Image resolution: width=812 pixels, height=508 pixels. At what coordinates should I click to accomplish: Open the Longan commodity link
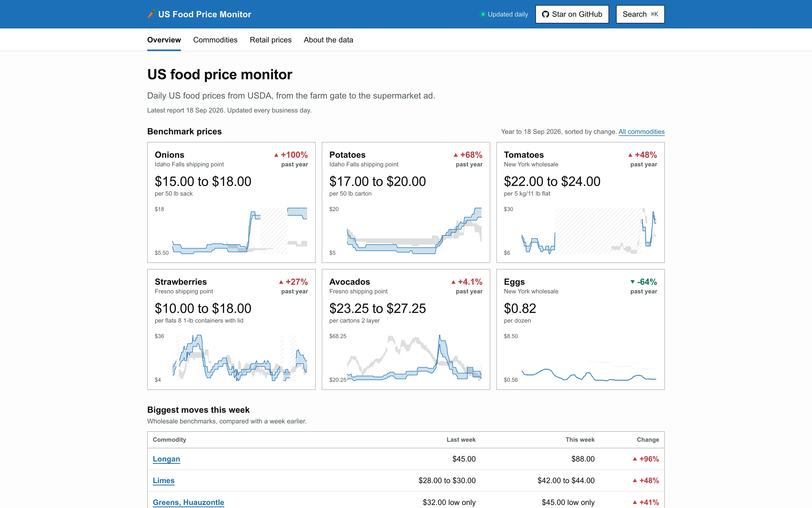point(166,459)
